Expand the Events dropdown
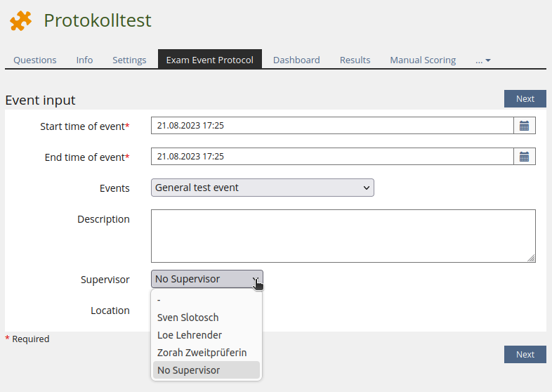Viewport: 552px width, 392px height. pos(262,188)
